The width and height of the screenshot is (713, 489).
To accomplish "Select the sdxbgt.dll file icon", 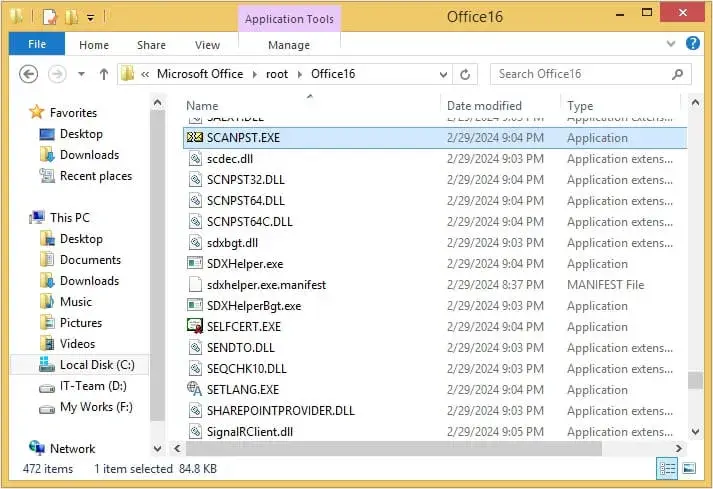I will (x=195, y=242).
